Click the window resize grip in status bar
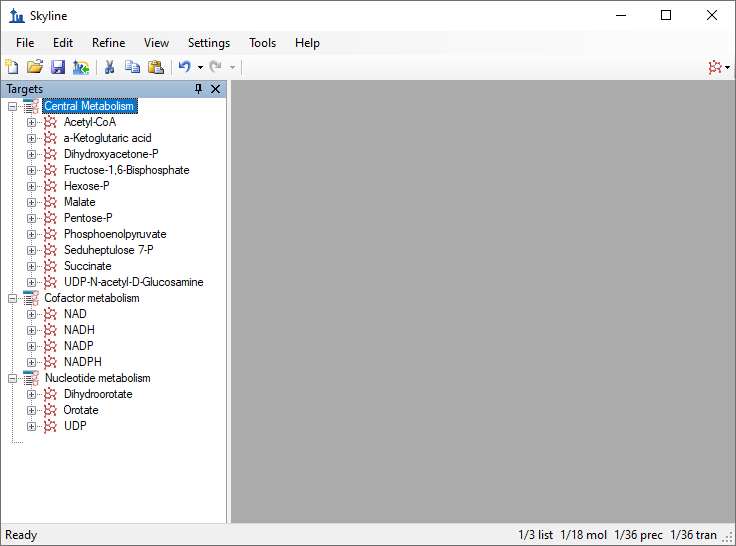This screenshot has height=546, width=736. pos(728,538)
